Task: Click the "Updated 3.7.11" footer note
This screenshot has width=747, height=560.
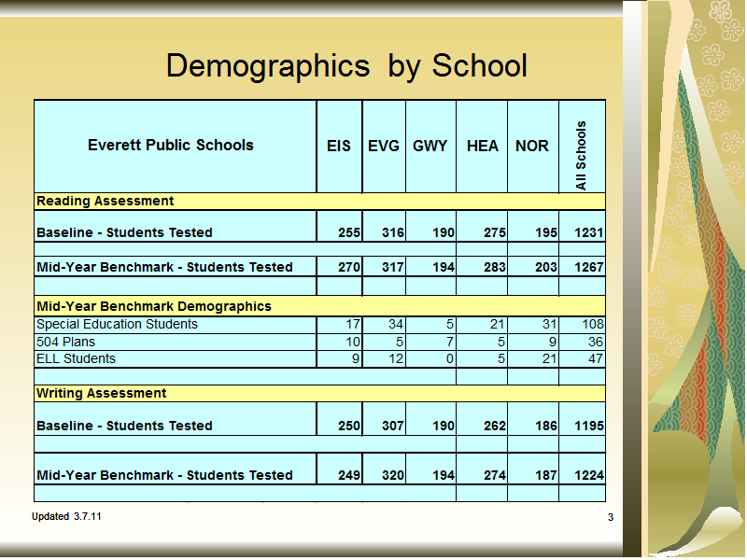Action: coord(66,517)
